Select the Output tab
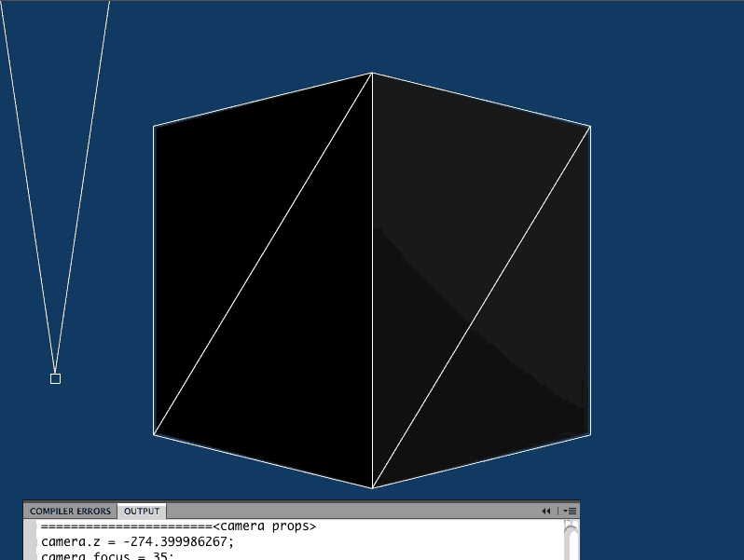Viewport: 744px width, 560px height. pos(142,512)
